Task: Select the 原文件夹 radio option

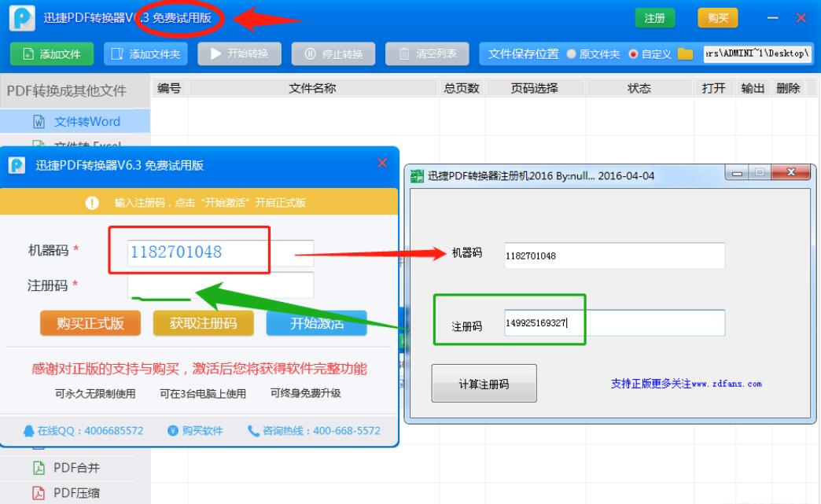Action: (x=593, y=54)
